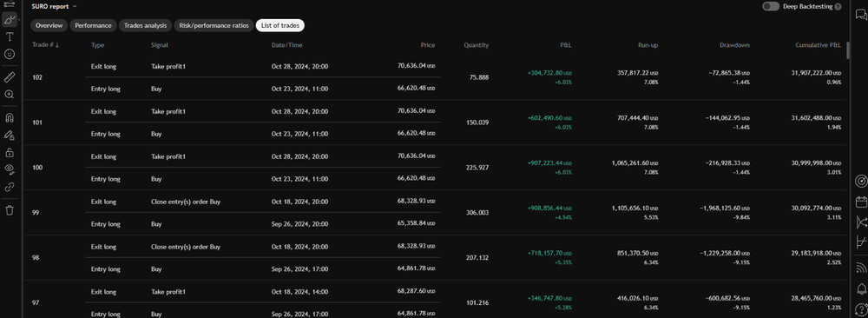
Task: Open the news feed broadcast icon
Action: pos(861,268)
